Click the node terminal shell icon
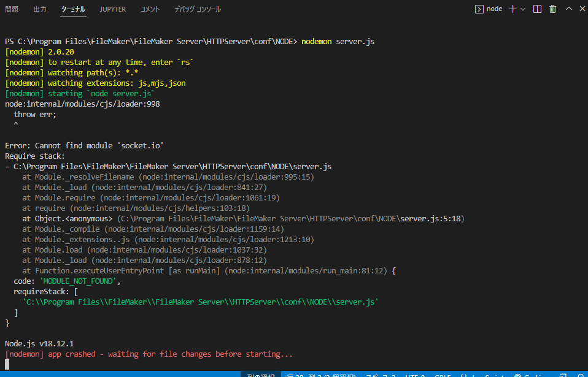 [479, 9]
